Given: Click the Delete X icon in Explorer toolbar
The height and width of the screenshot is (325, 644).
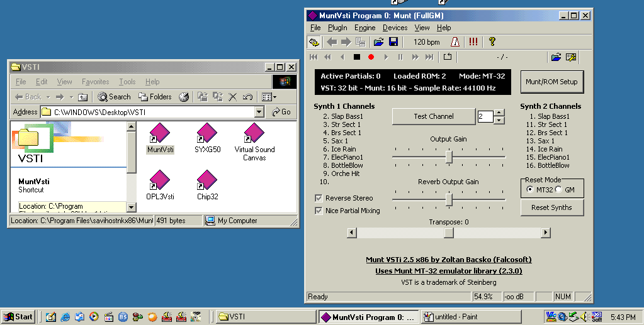Looking at the screenshot, I should (x=232, y=97).
